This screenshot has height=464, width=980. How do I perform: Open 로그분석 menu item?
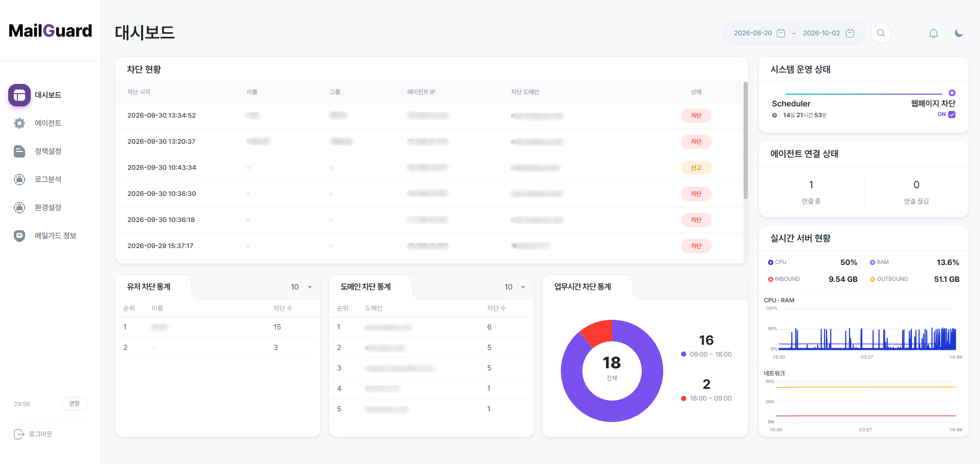[x=48, y=180]
